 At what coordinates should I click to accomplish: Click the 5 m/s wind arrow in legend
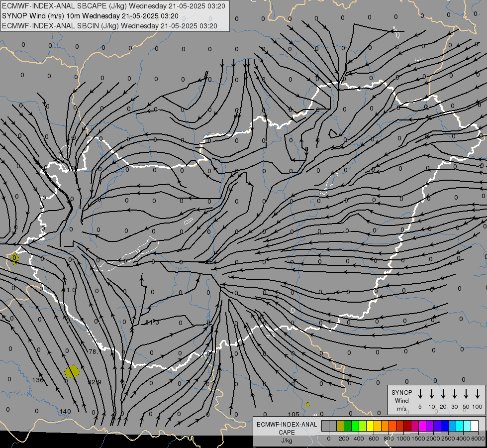pyautogui.click(x=420, y=394)
